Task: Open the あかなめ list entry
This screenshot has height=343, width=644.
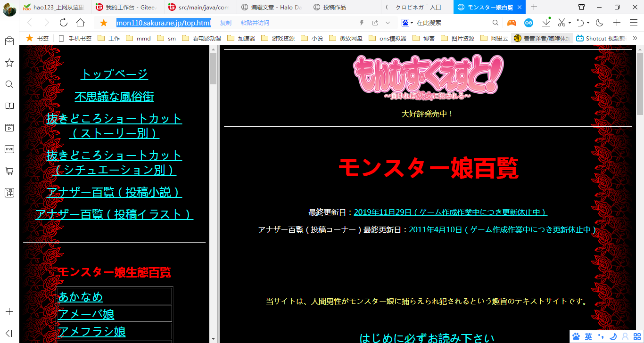Action: point(80,297)
